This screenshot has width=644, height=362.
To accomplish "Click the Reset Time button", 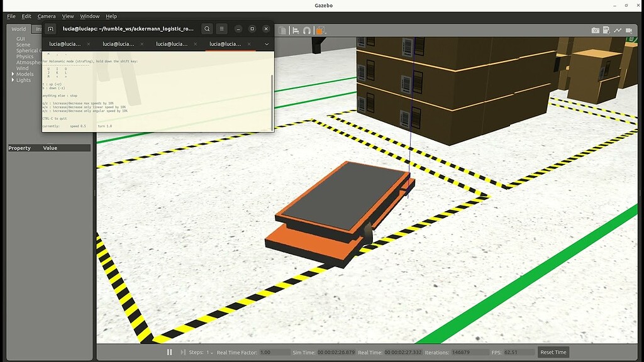I will click(x=553, y=352).
